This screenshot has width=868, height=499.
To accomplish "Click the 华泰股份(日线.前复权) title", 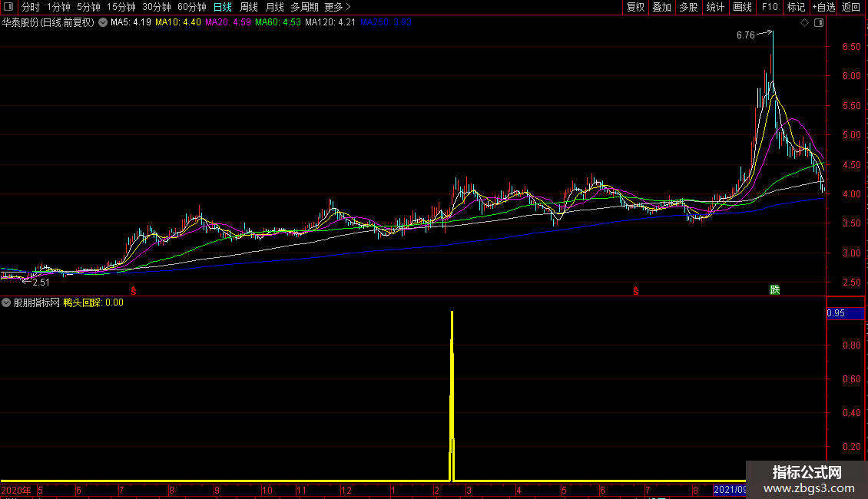I will click(x=48, y=23).
